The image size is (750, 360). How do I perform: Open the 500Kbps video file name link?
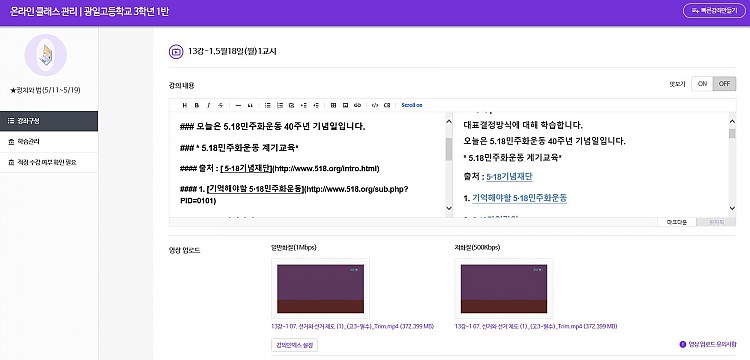coord(536,327)
